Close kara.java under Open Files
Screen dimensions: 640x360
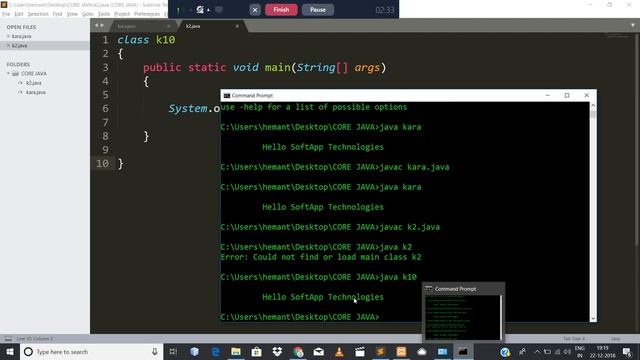pos(8,36)
